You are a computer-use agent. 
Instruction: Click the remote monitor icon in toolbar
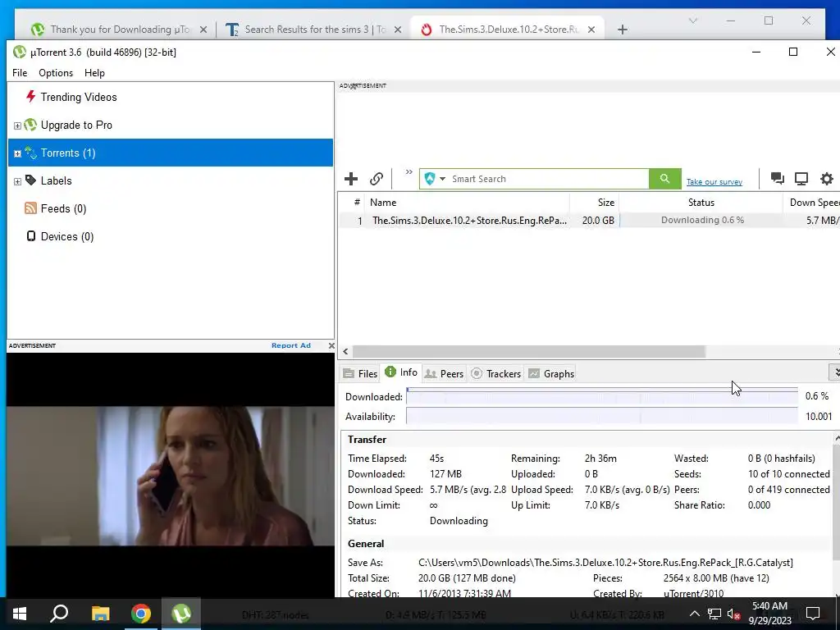(x=801, y=178)
